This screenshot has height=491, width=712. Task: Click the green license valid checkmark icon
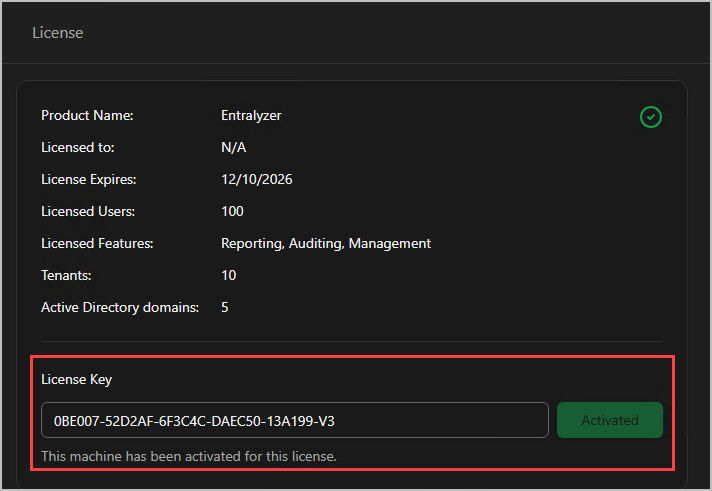(x=651, y=117)
